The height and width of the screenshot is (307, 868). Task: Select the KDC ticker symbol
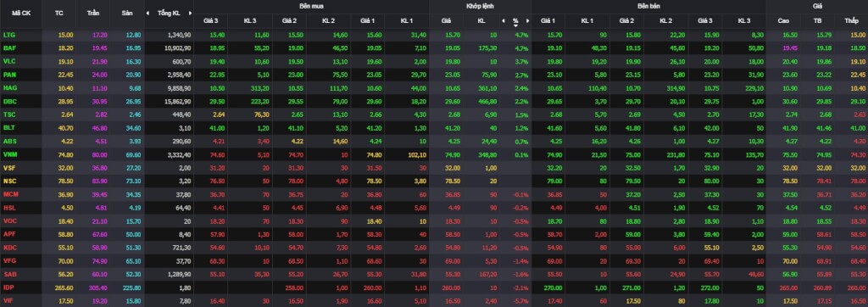[9, 248]
